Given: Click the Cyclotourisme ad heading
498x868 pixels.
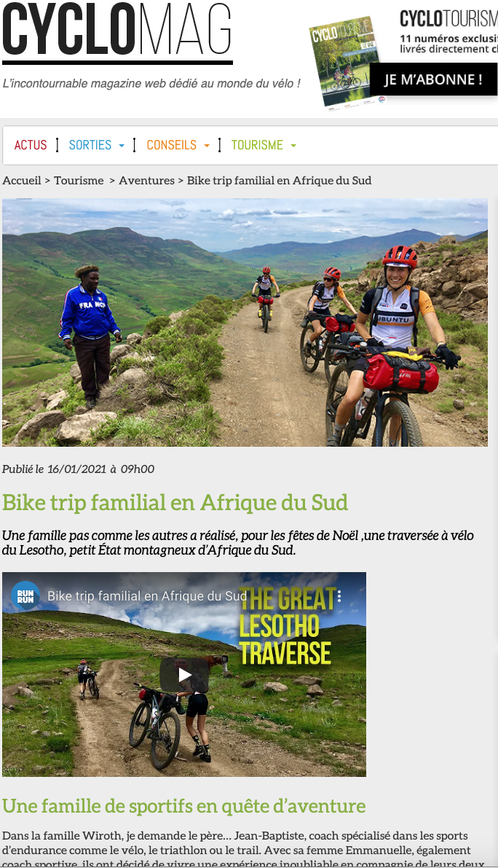Looking at the screenshot, I should (448, 19).
